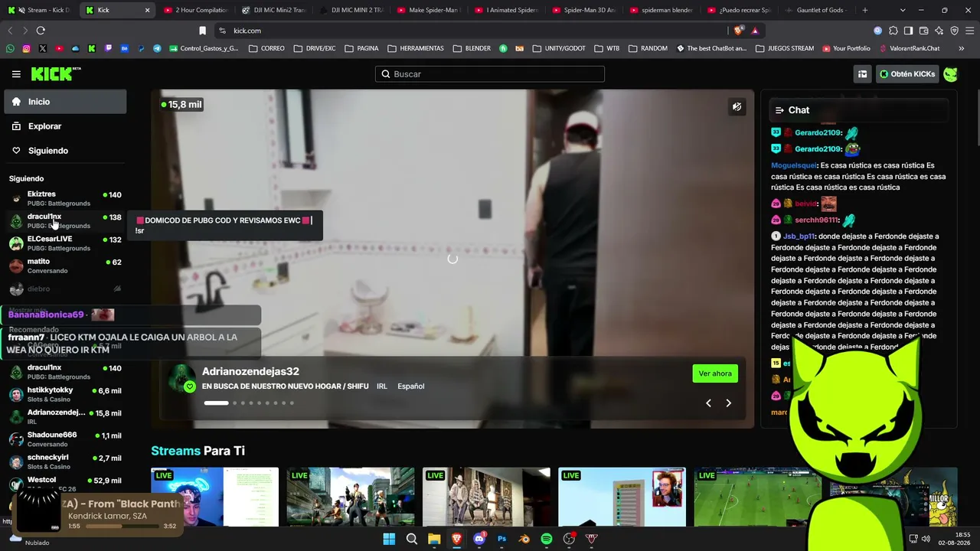Open the CORREO bookmarks folder

266,48
